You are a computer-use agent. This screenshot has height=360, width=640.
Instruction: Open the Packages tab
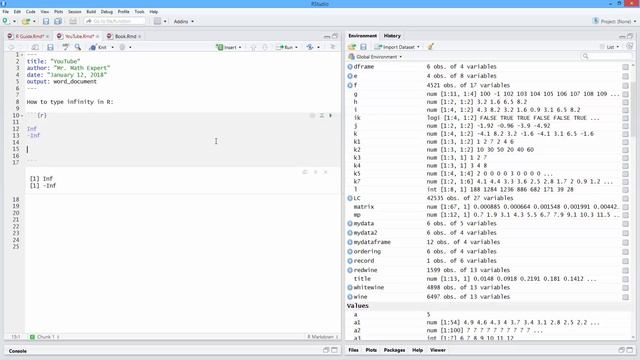pyautogui.click(x=394, y=350)
